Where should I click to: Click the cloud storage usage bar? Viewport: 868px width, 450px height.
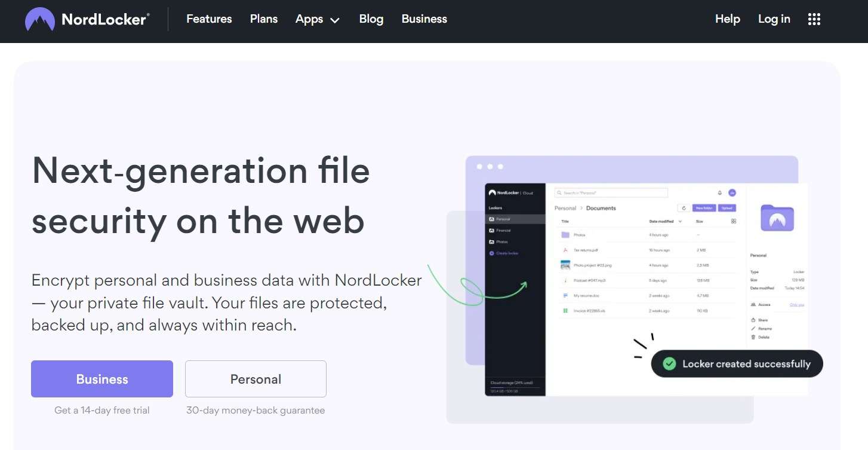(x=515, y=387)
